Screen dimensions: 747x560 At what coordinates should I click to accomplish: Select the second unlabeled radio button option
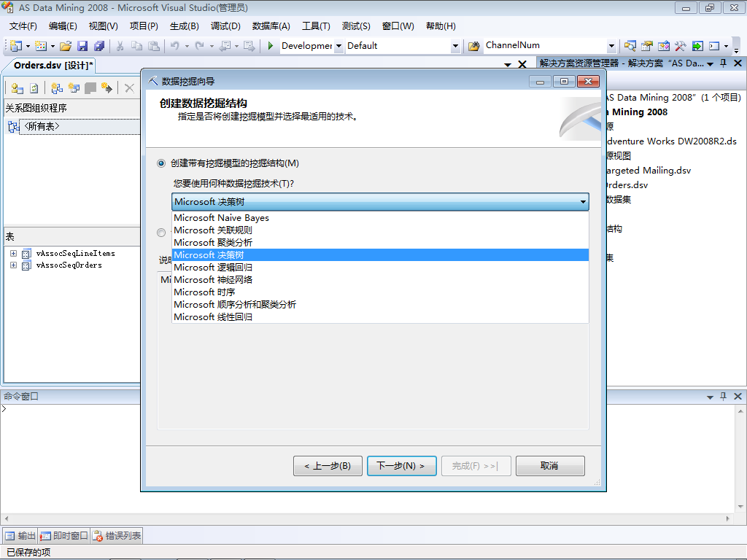[x=161, y=233]
